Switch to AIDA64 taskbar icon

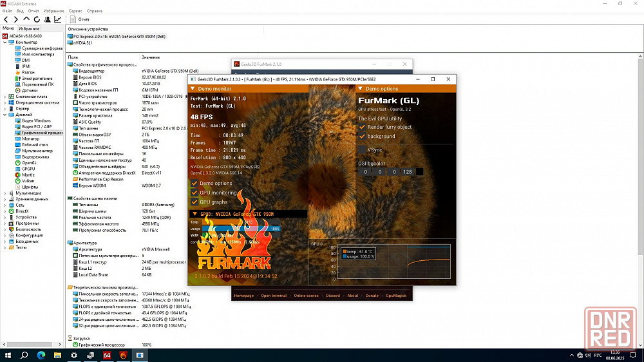(107, 356)
